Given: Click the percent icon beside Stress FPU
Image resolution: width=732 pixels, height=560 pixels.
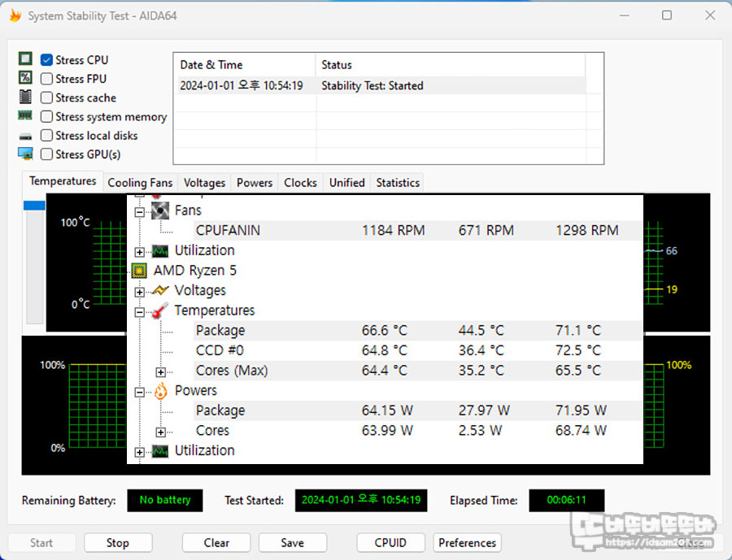Looking at the screenshot, I should 25,77.
